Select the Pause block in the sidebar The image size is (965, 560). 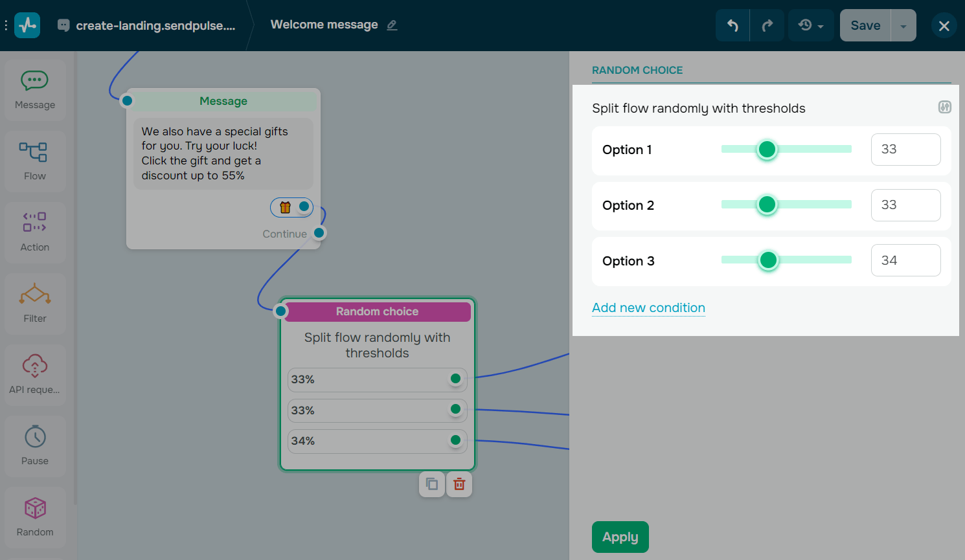[x=34, y=445]
